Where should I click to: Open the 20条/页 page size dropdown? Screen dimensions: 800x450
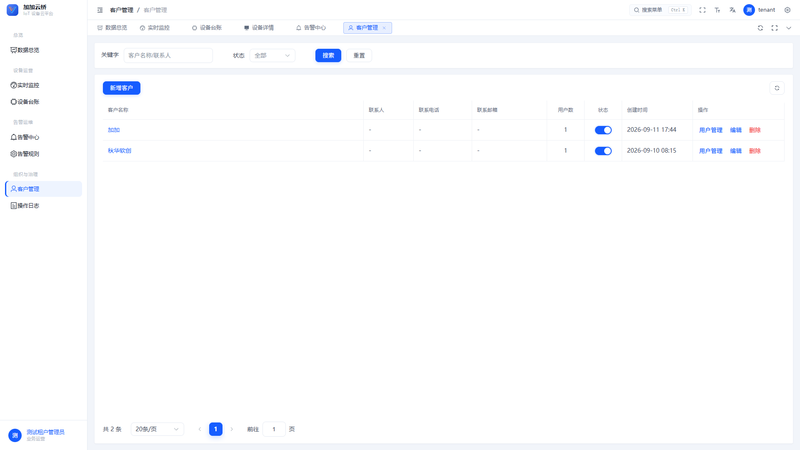click(x=157, y=429)
